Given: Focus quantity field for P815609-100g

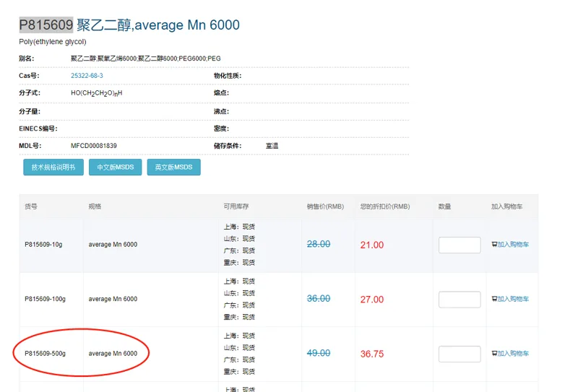Looking at the screenshot, I should pyautogui.click(x=460, y=300).
